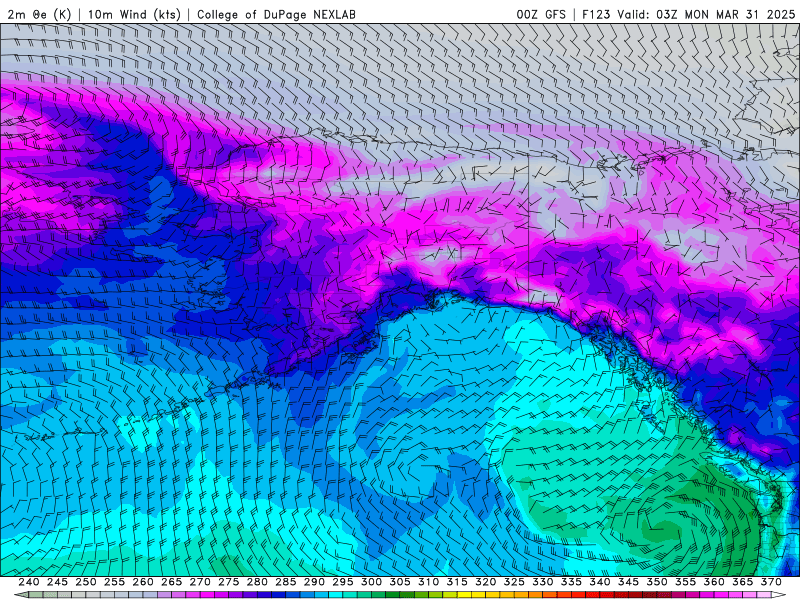
Task: Select the 275 colorbar scale label
Action: click(229, 582)
